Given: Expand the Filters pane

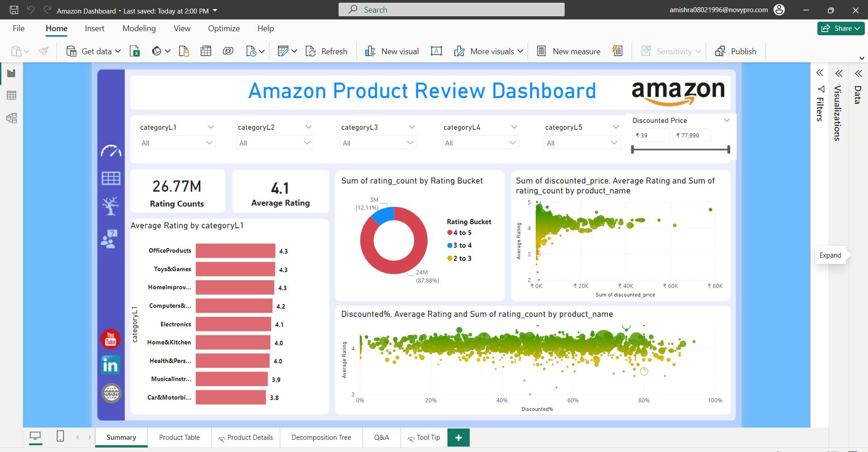Looking at the screenshot, I should pos(820,73).
